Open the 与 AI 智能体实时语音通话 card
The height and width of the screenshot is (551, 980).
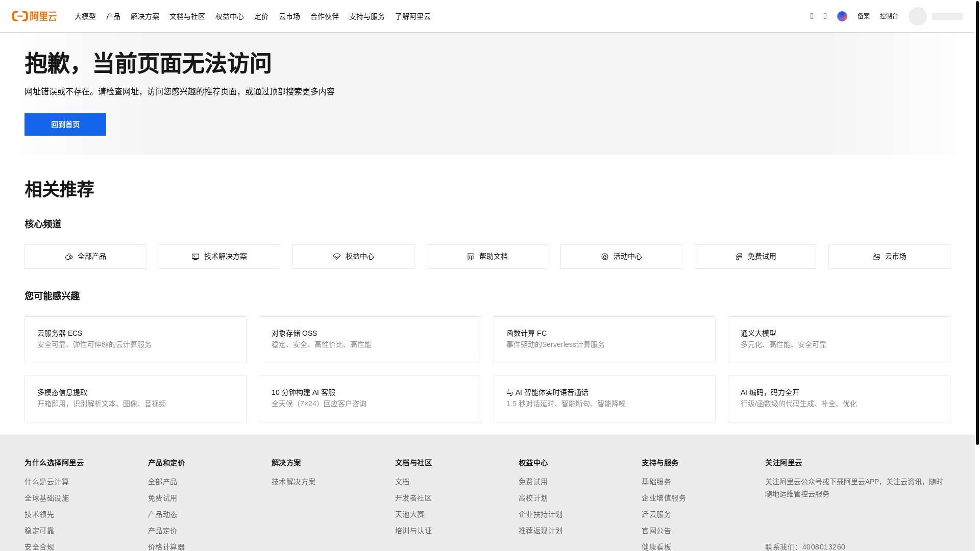[604, 399]
